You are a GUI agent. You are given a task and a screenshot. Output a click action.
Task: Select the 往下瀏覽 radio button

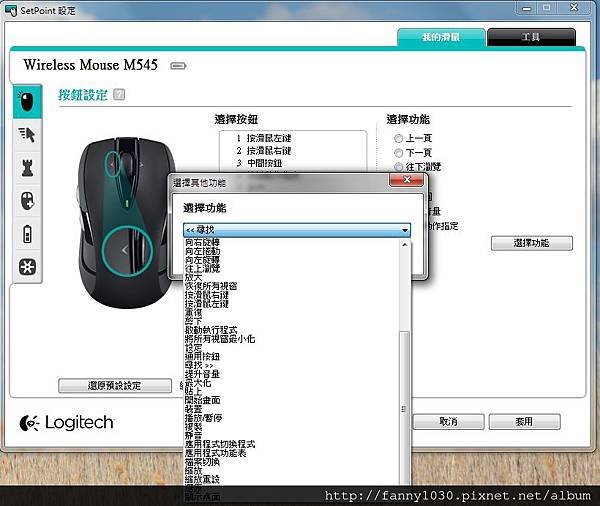[398, 167]
